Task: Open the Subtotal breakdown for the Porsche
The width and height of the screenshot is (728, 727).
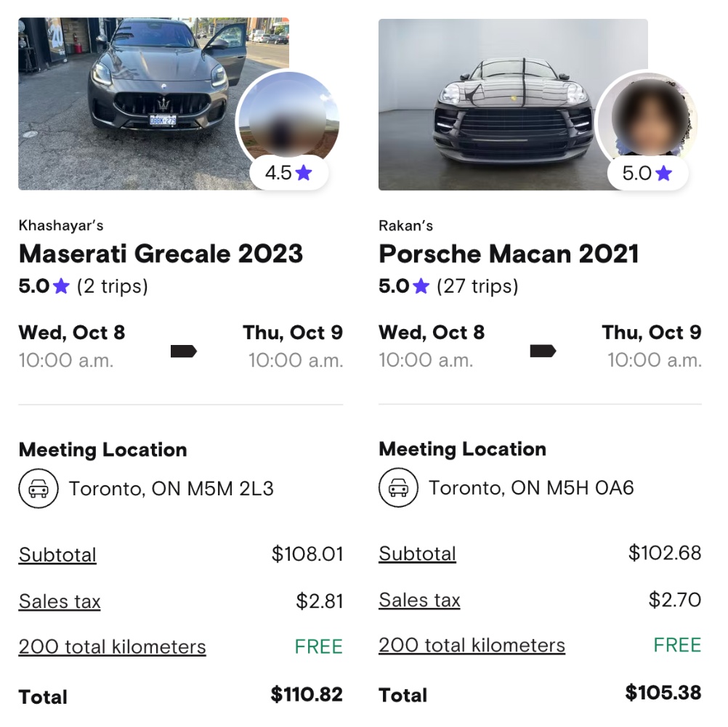Action: point(417,553)
